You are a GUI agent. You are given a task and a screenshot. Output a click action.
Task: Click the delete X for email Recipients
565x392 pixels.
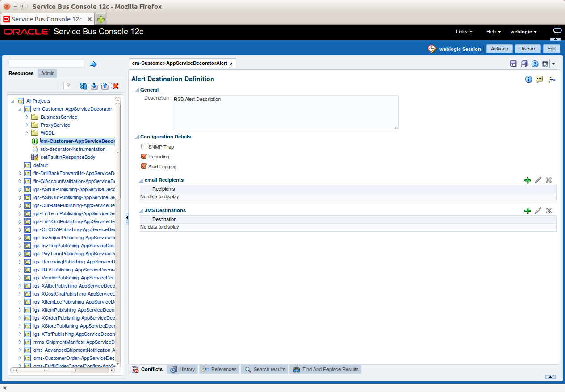coord(549,180)
